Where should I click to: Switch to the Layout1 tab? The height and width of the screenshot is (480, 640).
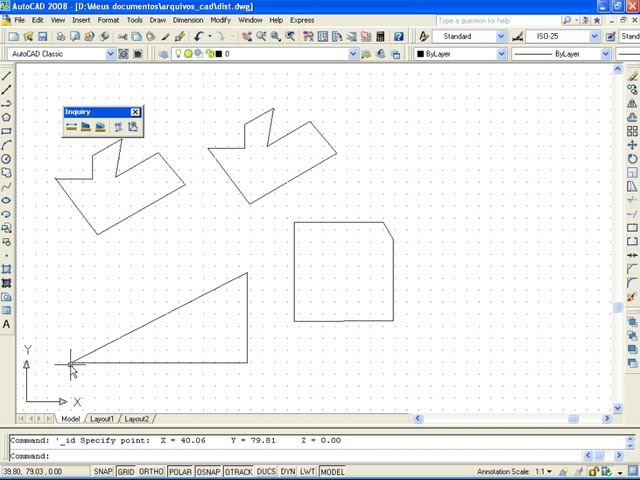tap(102, 419)
